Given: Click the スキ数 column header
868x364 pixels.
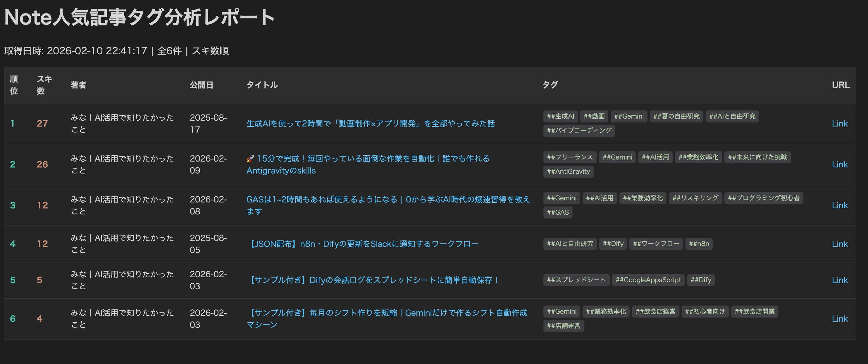Looking at the screenshot, I should point(44,85).
